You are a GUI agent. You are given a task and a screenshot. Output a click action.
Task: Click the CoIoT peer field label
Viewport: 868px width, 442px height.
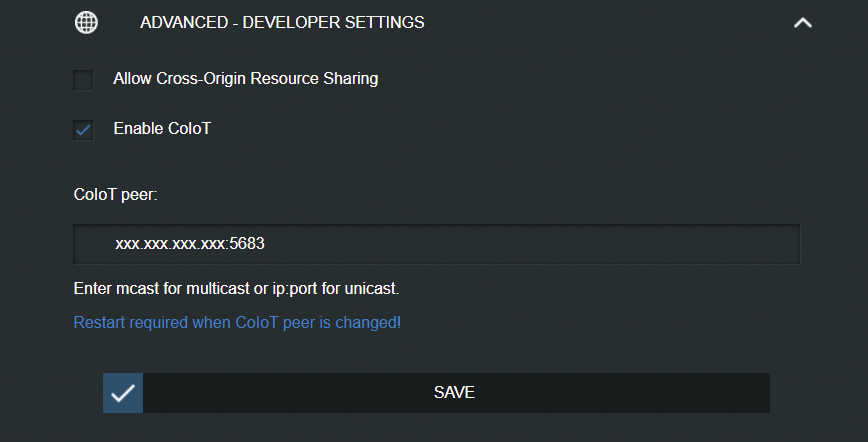pos(116,195)
